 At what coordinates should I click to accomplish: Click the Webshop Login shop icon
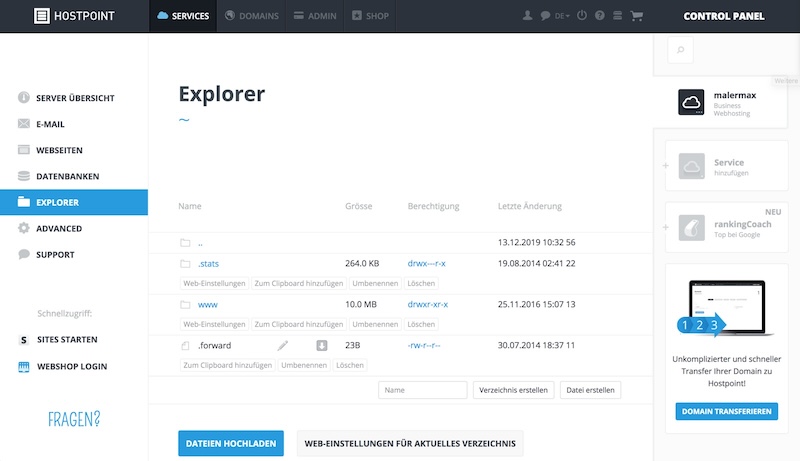click(23, 367)
